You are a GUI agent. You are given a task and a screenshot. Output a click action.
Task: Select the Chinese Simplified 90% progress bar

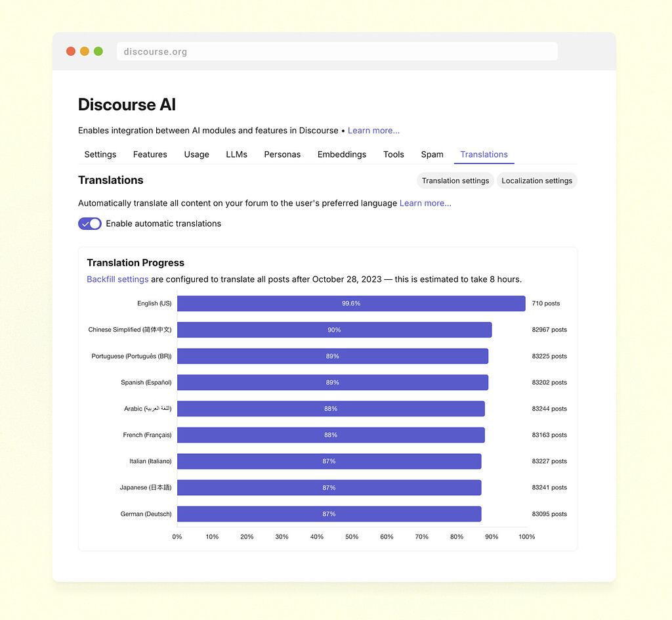click(x=334, y=330)
